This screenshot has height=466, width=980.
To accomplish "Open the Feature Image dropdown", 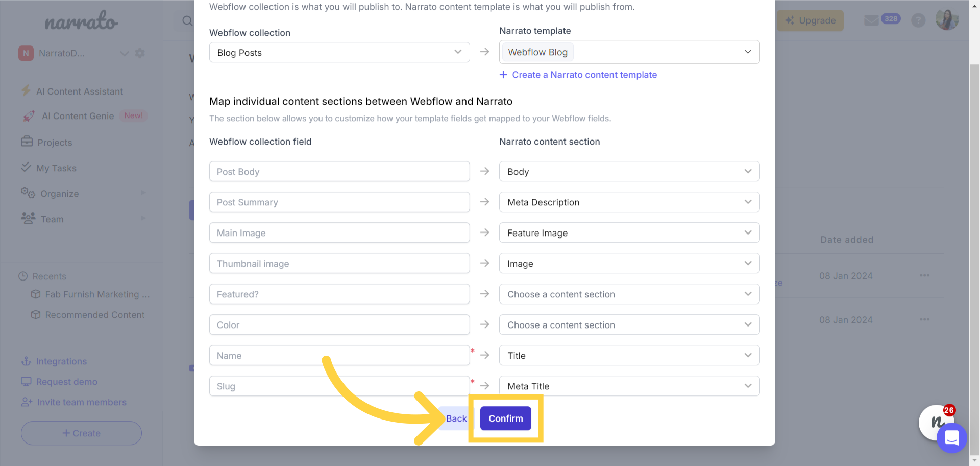I will (x=629, y=233).
